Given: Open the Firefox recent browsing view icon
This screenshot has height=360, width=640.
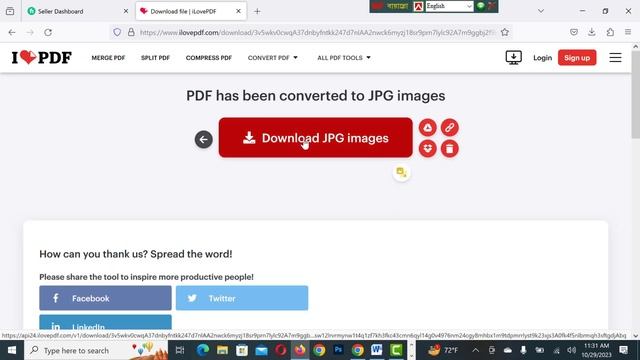Looking at the screenshot, I should tap(10, 11).
